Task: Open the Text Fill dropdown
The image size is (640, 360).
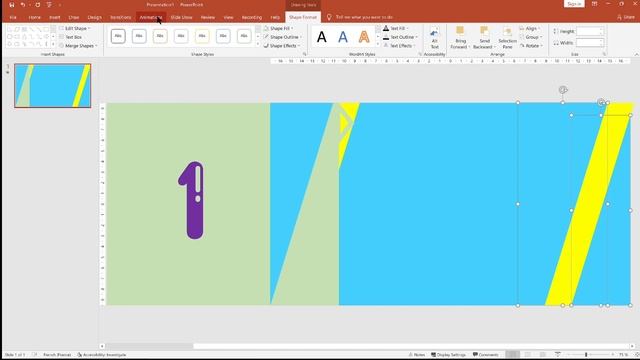Action: pos(396,29)
